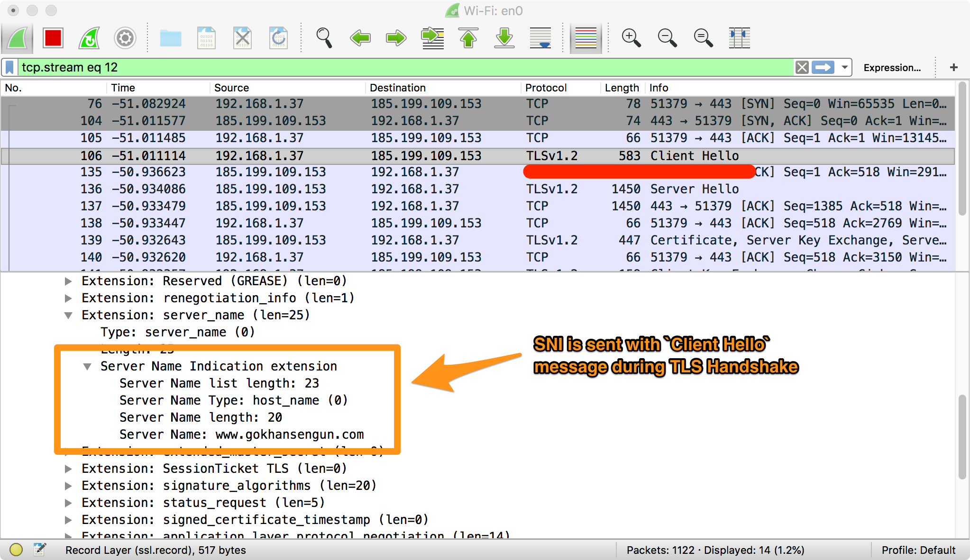Go to the first packet icon
The image size is (970, 560).
pos(468,38)
